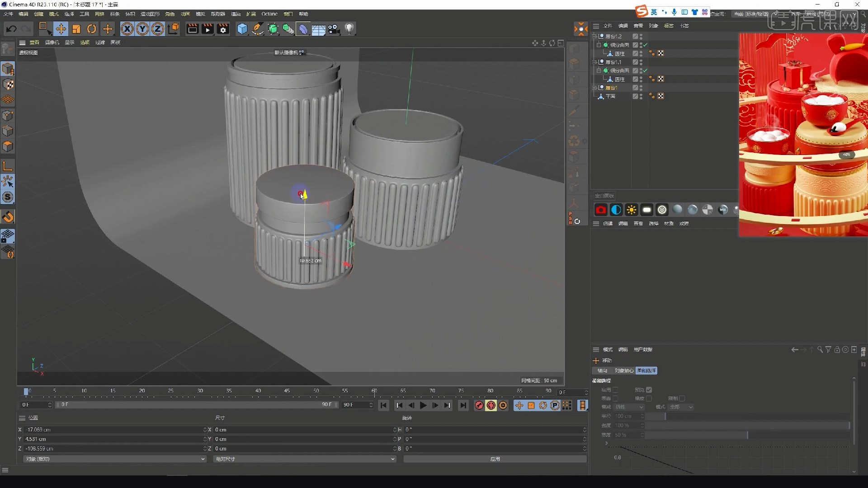
Task: Collapse first 细分曲面 under 展台1.2
Action: point(599,45)
